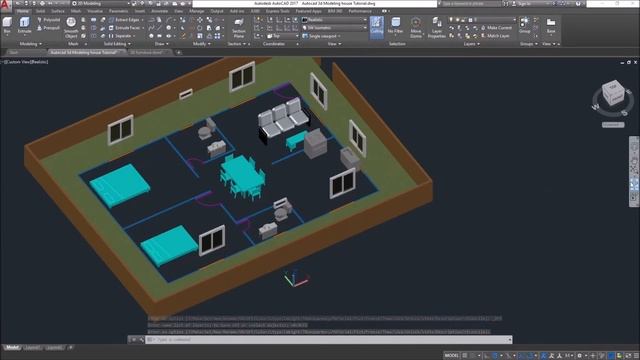
Task: Switch to the Layout2 tab
Action: 54,348
